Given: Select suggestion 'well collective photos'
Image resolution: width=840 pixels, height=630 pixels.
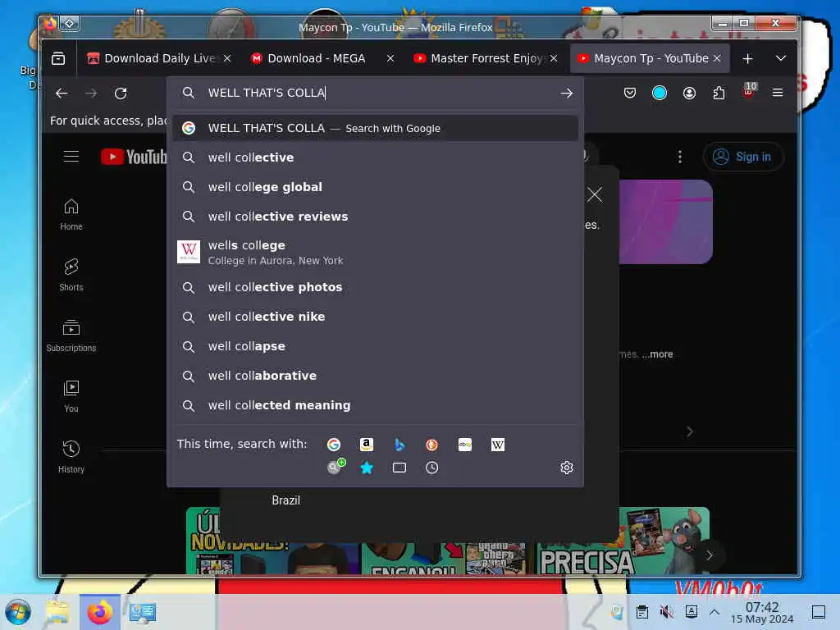Looking at the screenshot, I should point(375,287).
